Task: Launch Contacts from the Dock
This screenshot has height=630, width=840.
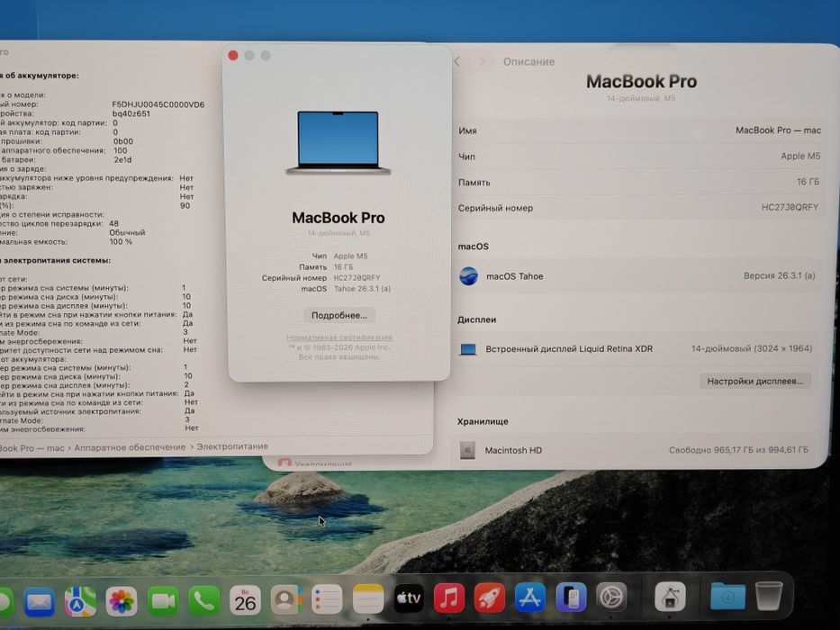Action: [x=286, y=599]
